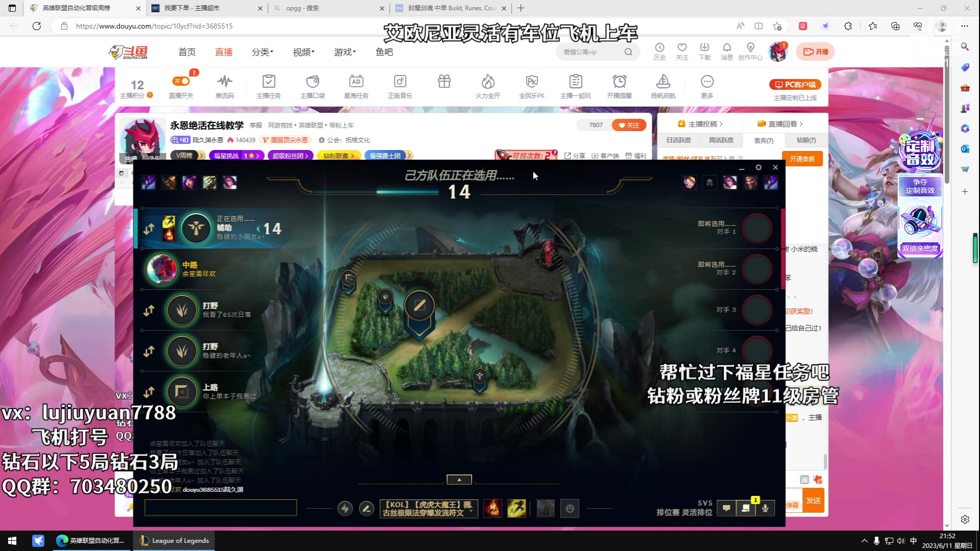
Task: Click the orange 关注 follow button
Action: tap(629, 125)
